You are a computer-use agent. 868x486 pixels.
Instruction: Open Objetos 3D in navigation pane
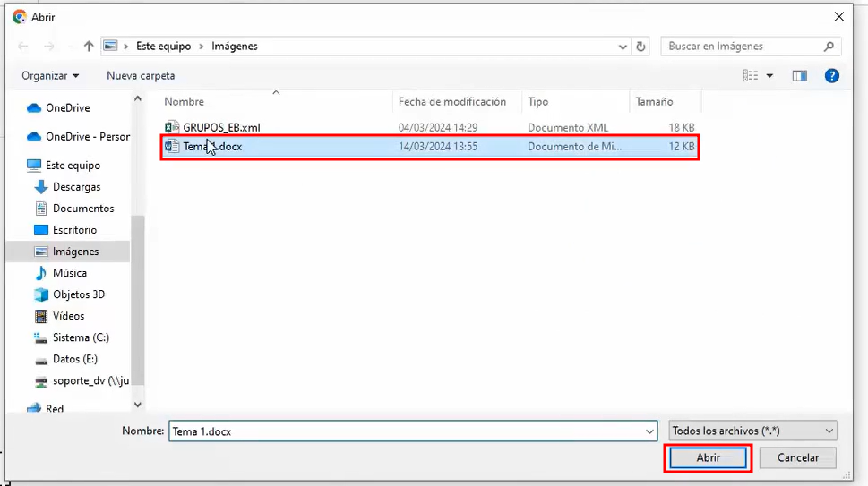[x=78, y=294]
